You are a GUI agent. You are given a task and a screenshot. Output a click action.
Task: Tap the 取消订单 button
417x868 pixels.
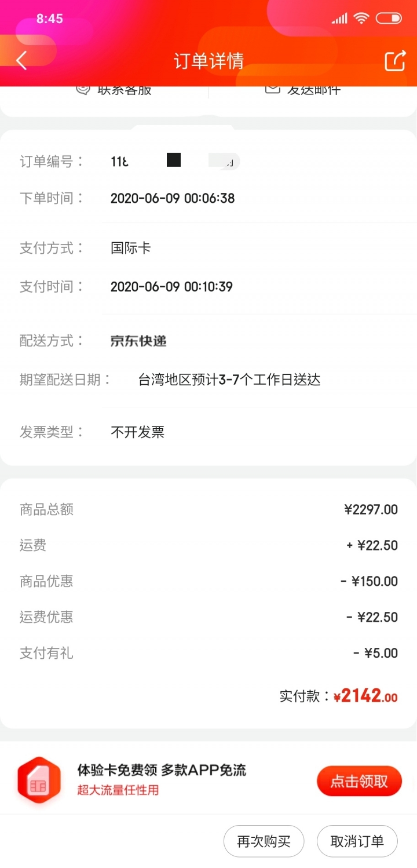click(x=357, y=841)
